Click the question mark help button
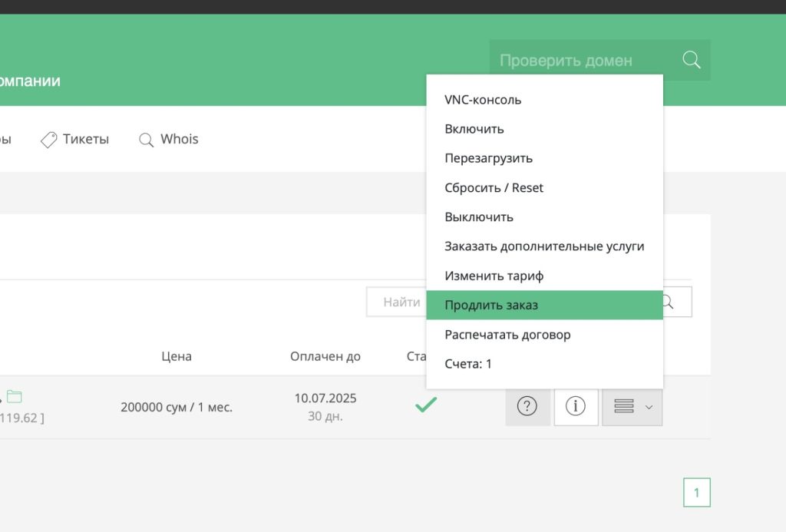Image resolution: width=786 pixels, height=532 pixels. click(527, 406)
